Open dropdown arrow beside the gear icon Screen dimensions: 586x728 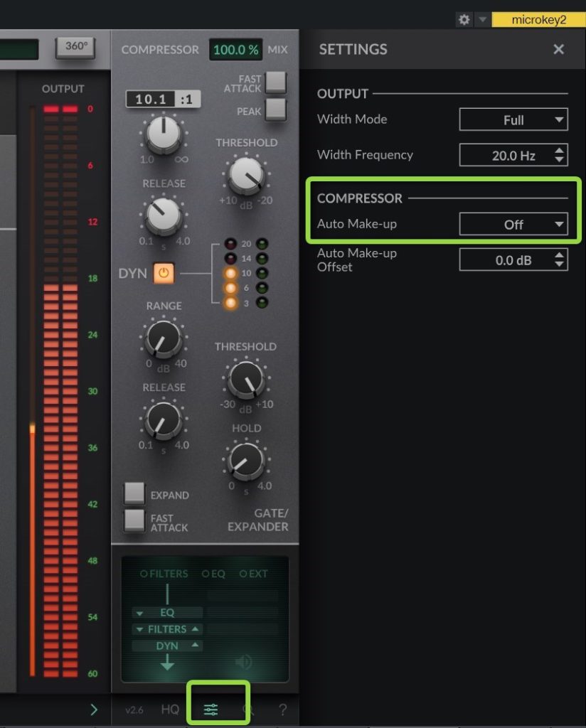pyautogui.click(x=481, y=20)
